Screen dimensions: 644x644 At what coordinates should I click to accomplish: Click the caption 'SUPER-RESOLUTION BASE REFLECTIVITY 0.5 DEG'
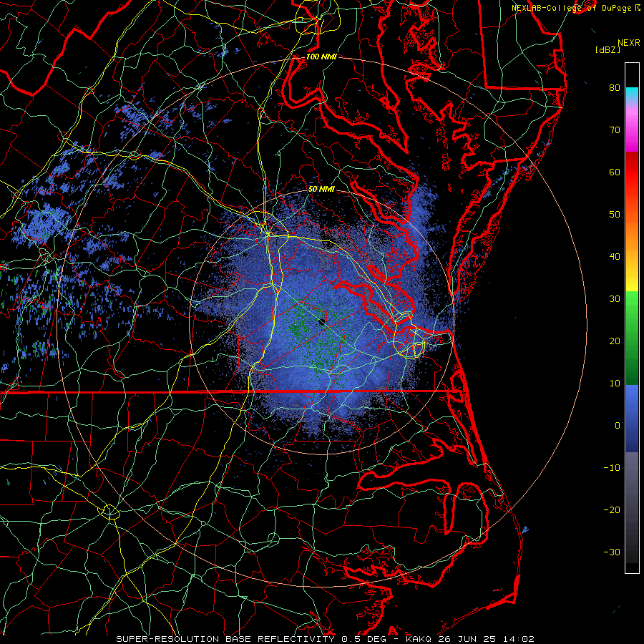pos(253,639)
